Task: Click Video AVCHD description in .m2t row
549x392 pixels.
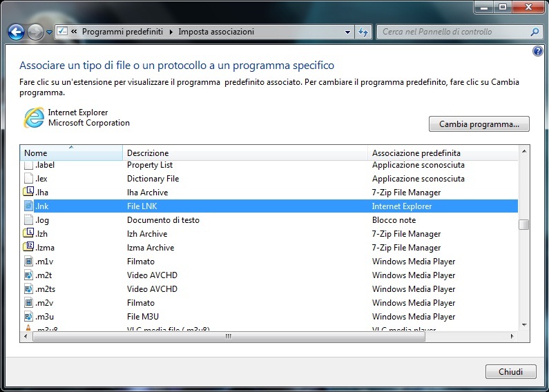Action: click(x=153, y=275)
